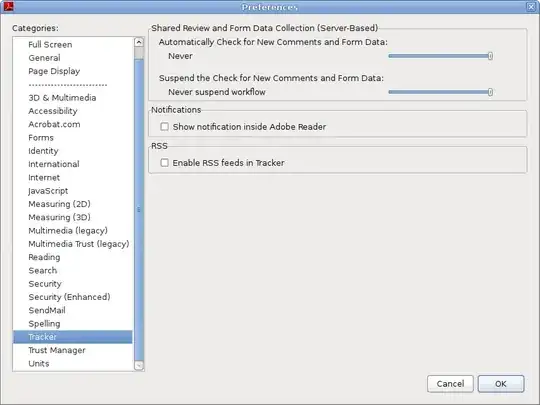Viewport: 540px width, 405px height.
Task: Click the categories list scrollbar thumb
Action: click(x=139, y=209)
